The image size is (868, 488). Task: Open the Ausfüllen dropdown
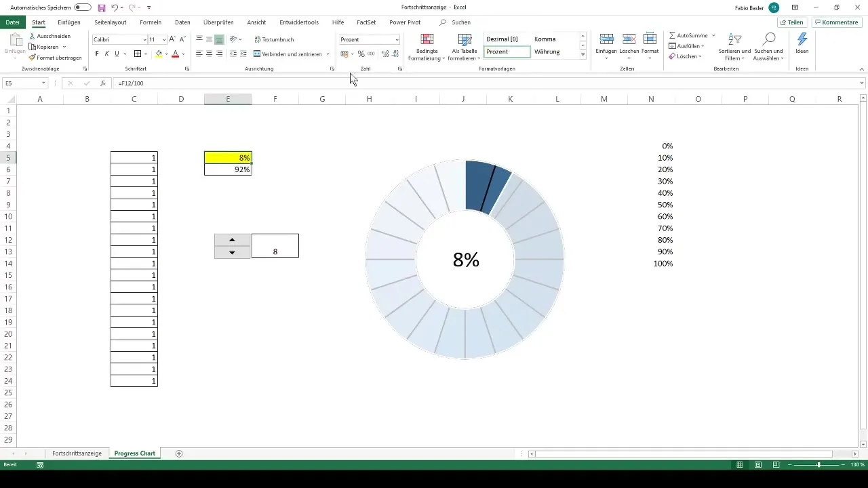click(687, 45)
